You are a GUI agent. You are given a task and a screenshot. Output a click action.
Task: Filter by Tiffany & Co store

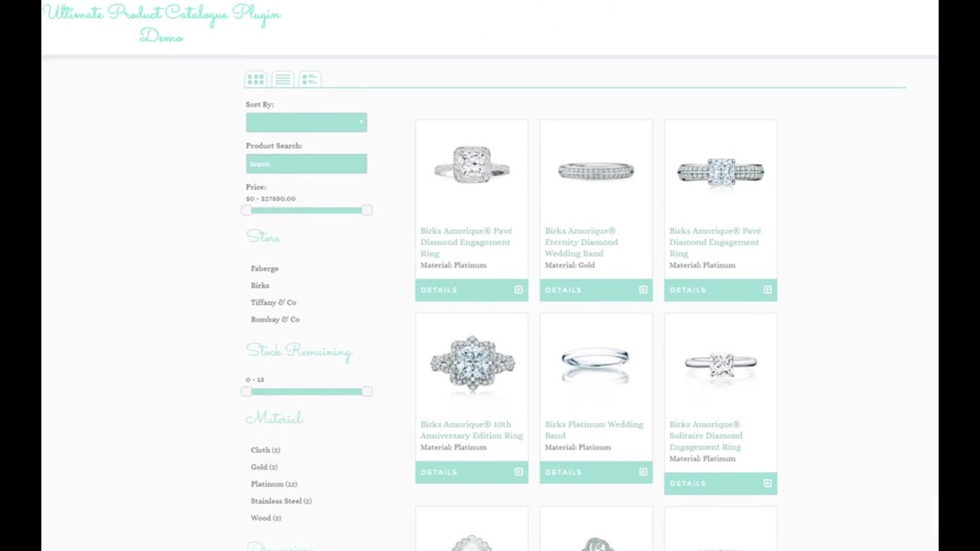pyautogui.click(x=273, y=302)
